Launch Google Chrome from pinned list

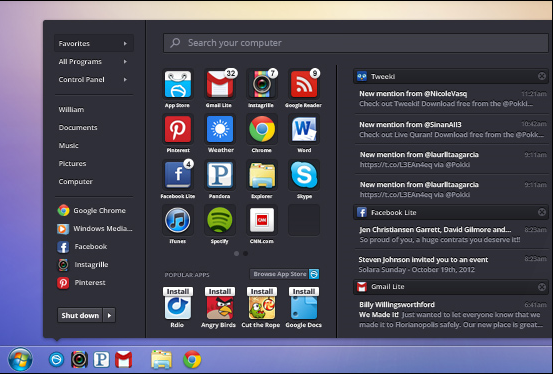point(92,210)
